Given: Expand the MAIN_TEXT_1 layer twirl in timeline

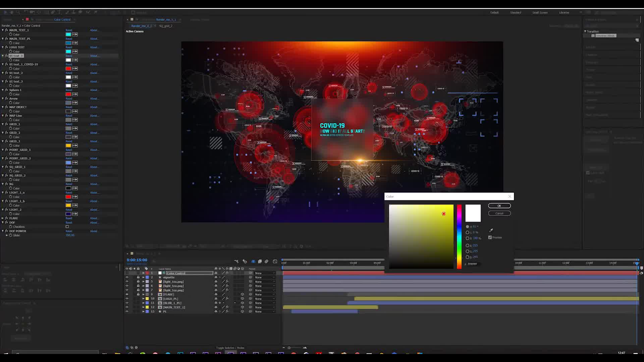Looking at the screenshot, I should 143,307.
